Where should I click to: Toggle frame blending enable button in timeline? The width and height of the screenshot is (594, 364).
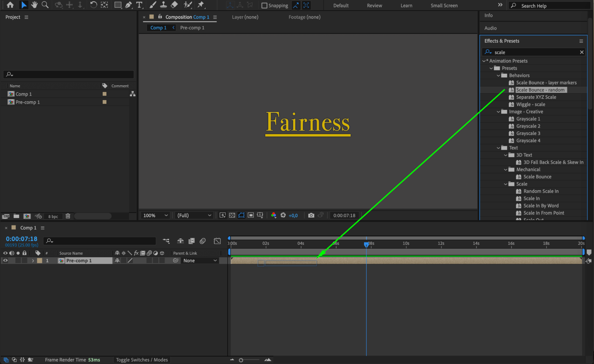192,241
